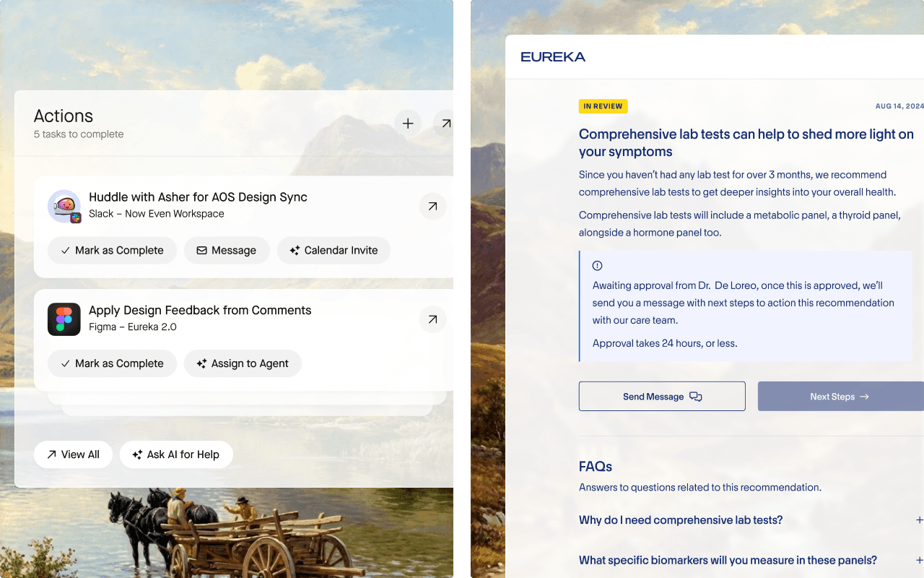Click 'Figma – Eureka 2.0' subtitle
The height and width of the screenshot is (578, 924).
tap(133, 327)
